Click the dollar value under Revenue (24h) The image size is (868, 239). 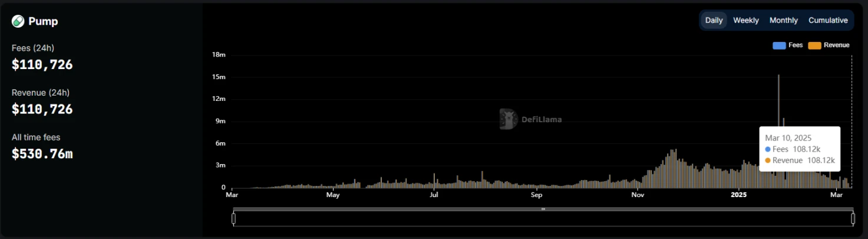(42, 109)
